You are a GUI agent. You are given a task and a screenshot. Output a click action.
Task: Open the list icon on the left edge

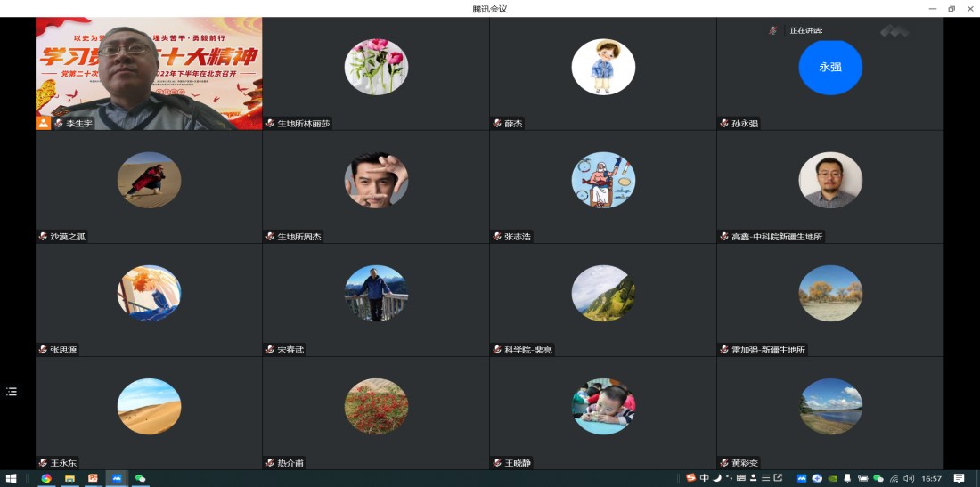[x=12, y=392]
